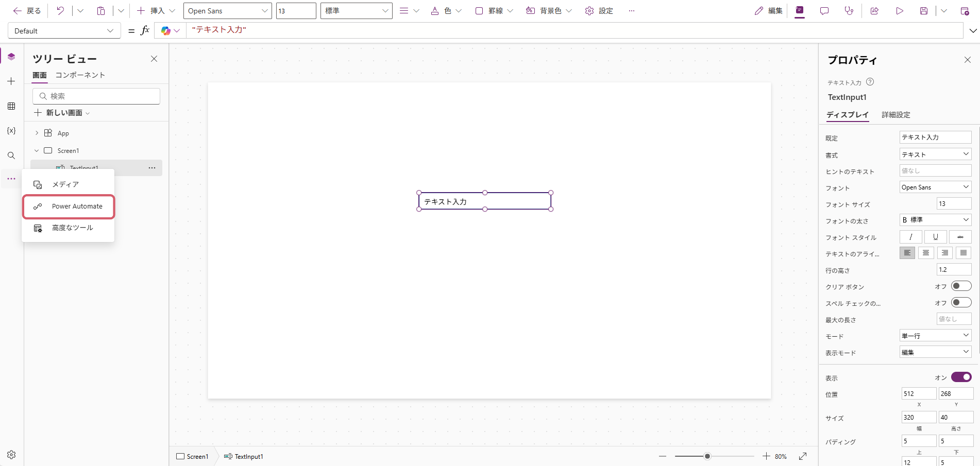The width and height of the screenshot is (980, 466).
Task: Turn off the 表示 visibility switch
Action: click(x=961, y=377)
